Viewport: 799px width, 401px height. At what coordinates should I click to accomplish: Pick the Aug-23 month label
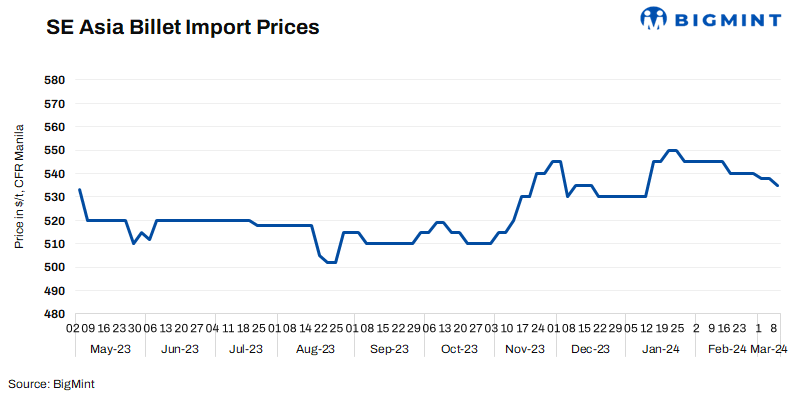click(314, 349)
